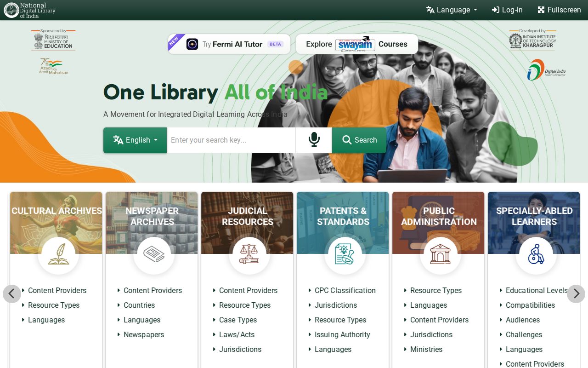Open the Language menu in header

click(452, 10)
